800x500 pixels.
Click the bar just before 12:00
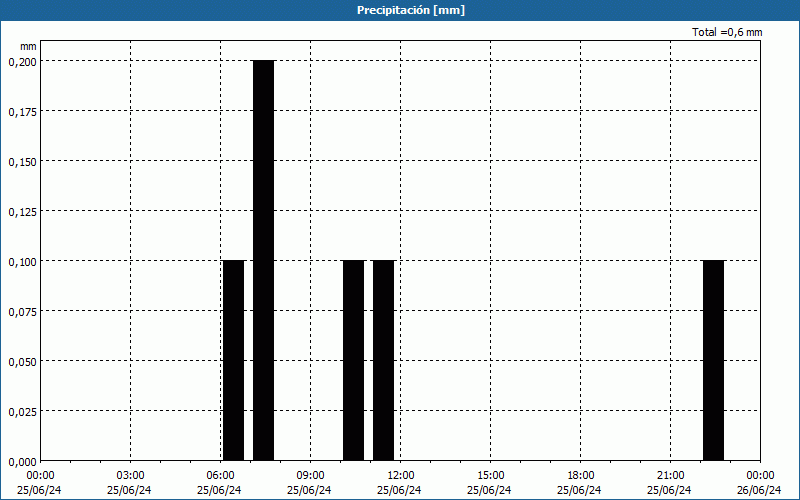pyautogui.click(x=384, y=360)
